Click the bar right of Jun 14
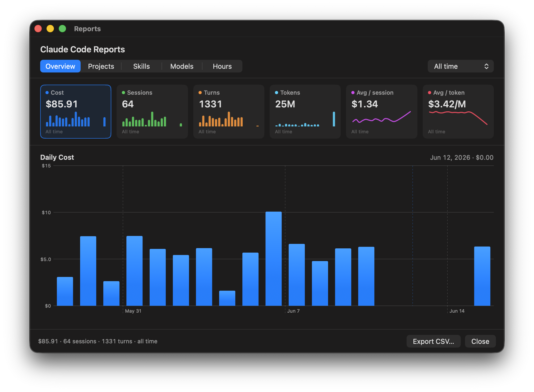534x392 pixels. coord(482,276)
